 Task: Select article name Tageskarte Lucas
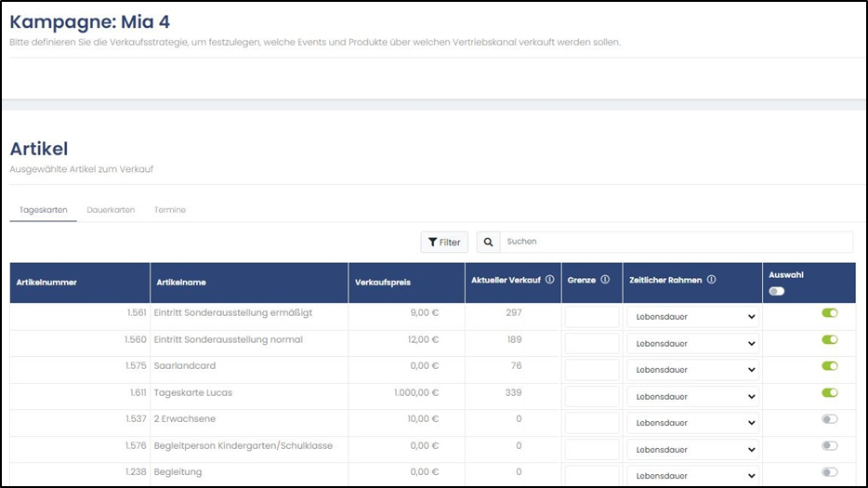[x=193, y=393]
